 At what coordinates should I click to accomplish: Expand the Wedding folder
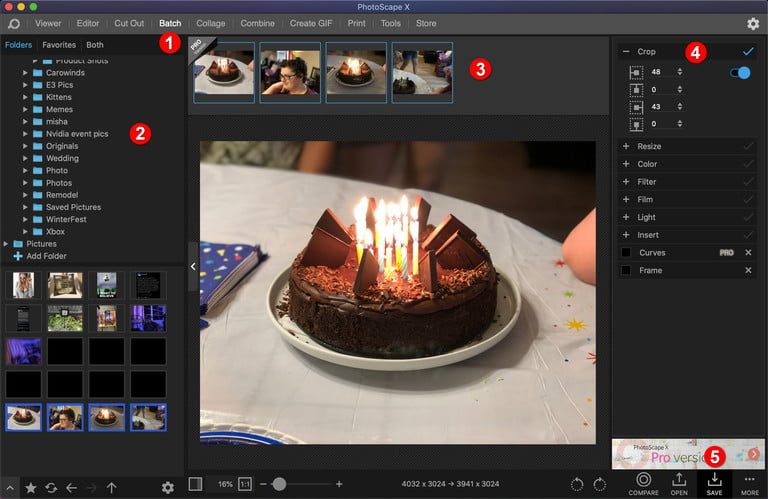[x=25, y=158]
